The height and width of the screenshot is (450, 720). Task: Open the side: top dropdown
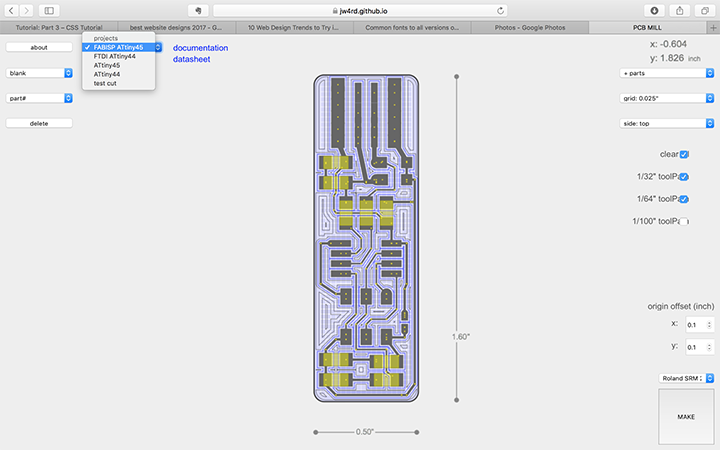click(x=667, y=123)
